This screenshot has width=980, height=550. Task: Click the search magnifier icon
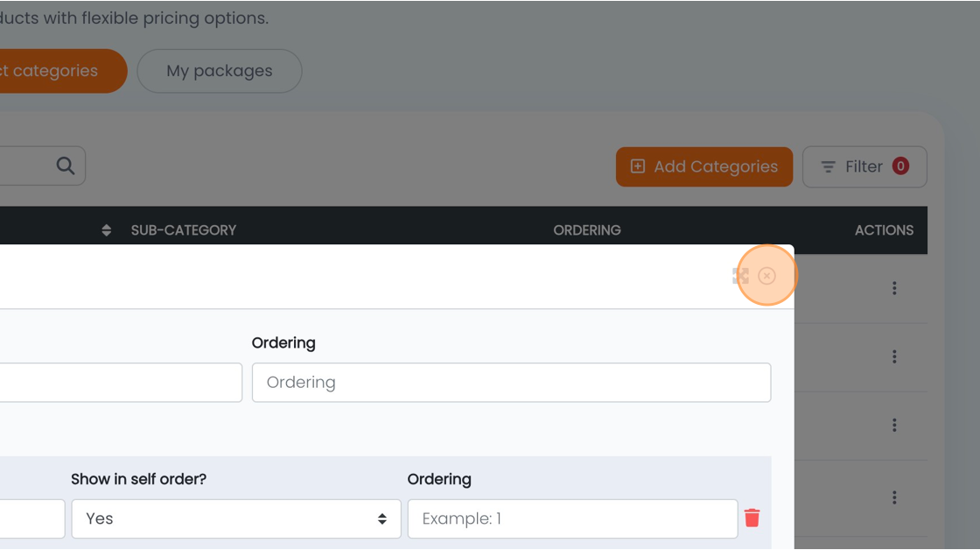pos(66,166)
